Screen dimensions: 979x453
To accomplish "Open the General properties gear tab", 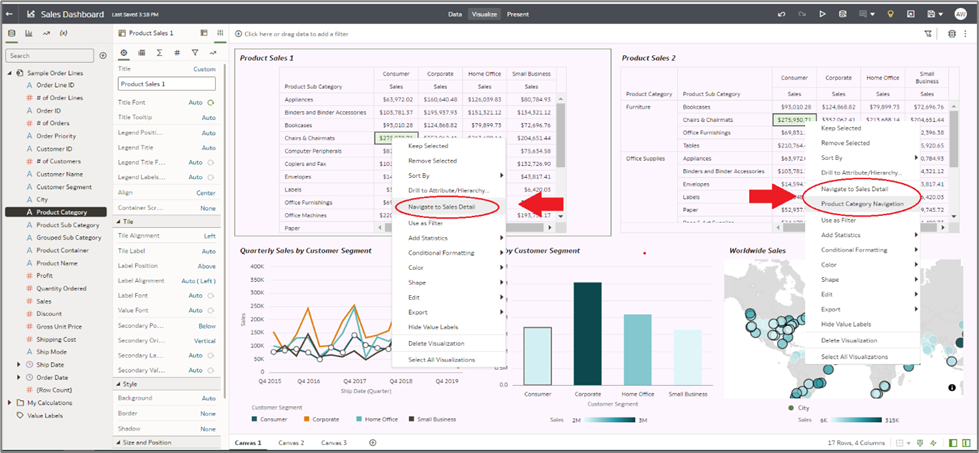I will [124, 53].
